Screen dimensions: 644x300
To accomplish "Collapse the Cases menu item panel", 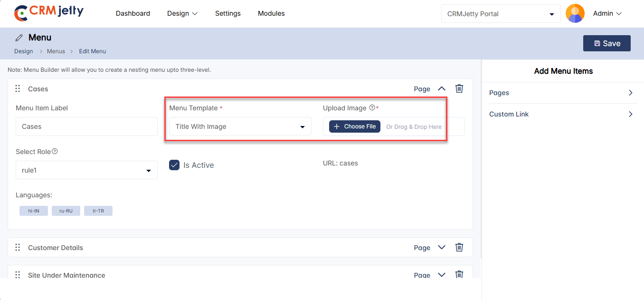I will (441, 88).
